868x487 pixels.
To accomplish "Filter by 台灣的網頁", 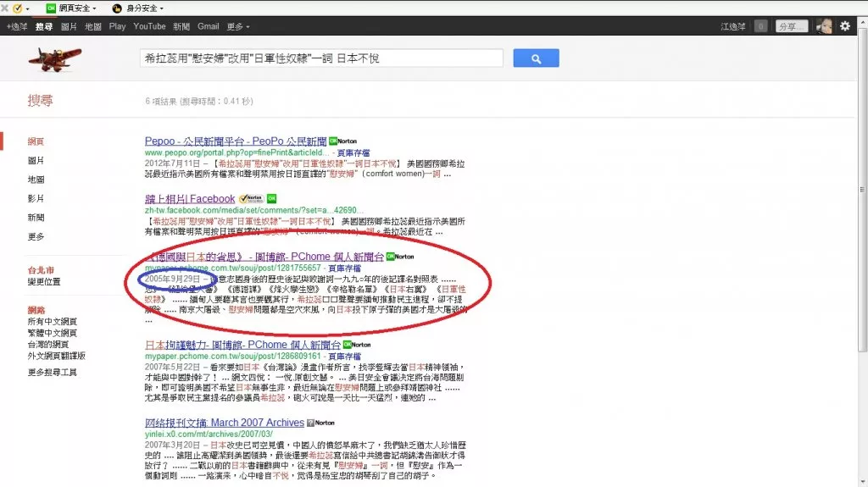I will (48, 344).
